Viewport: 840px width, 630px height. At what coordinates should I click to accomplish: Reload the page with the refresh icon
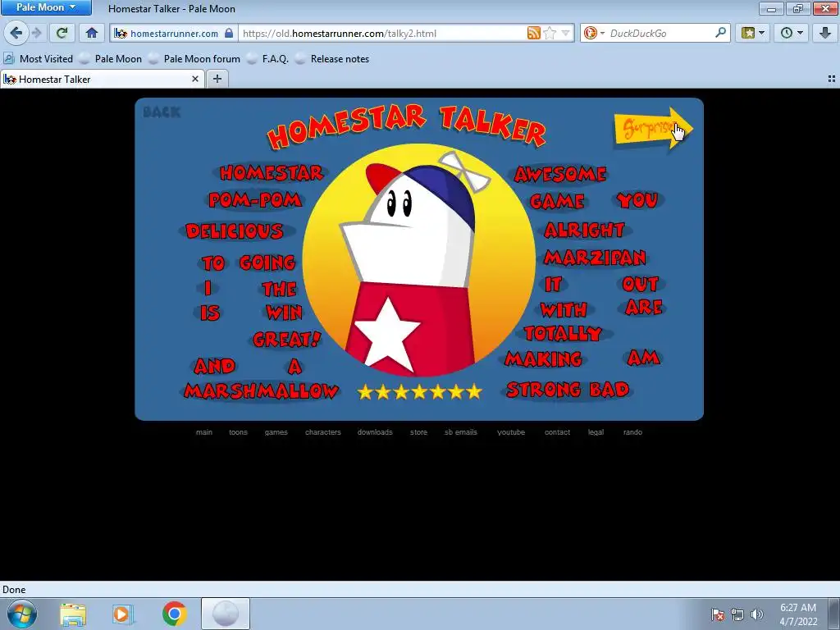point(62,33)
